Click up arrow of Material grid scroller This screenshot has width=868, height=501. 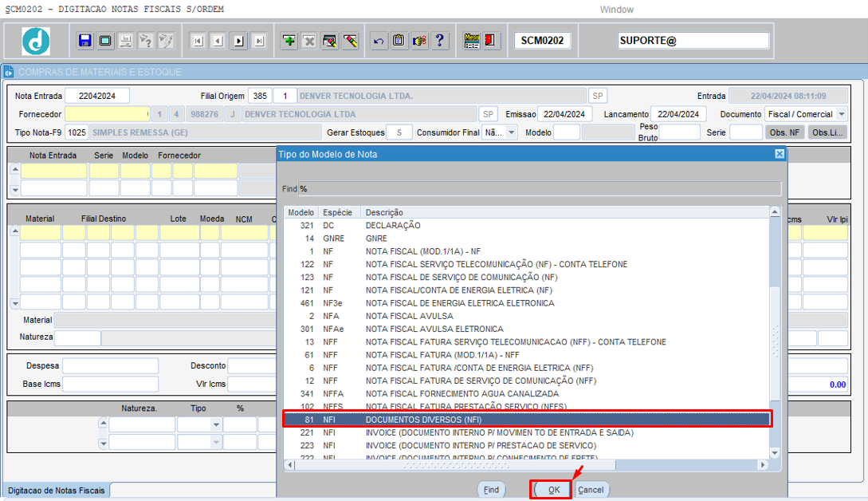[x=15, y=231]
